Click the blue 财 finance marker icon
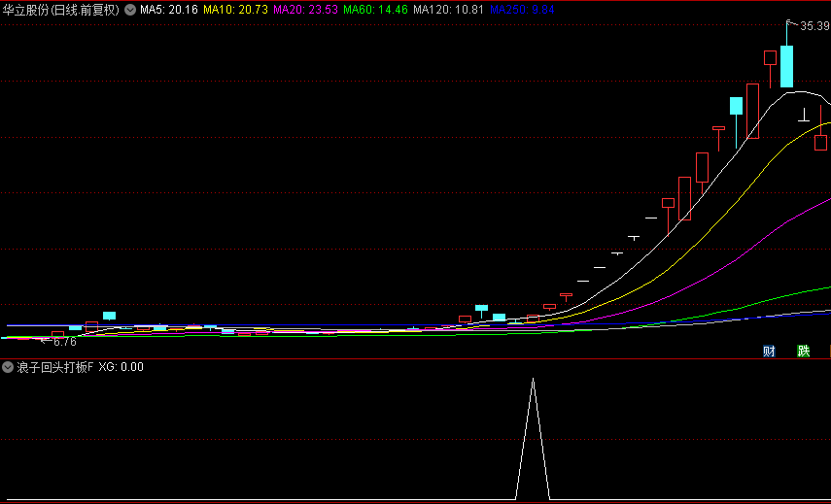The image size is (831, 504). pyautogui.click(x=769, y=351)
